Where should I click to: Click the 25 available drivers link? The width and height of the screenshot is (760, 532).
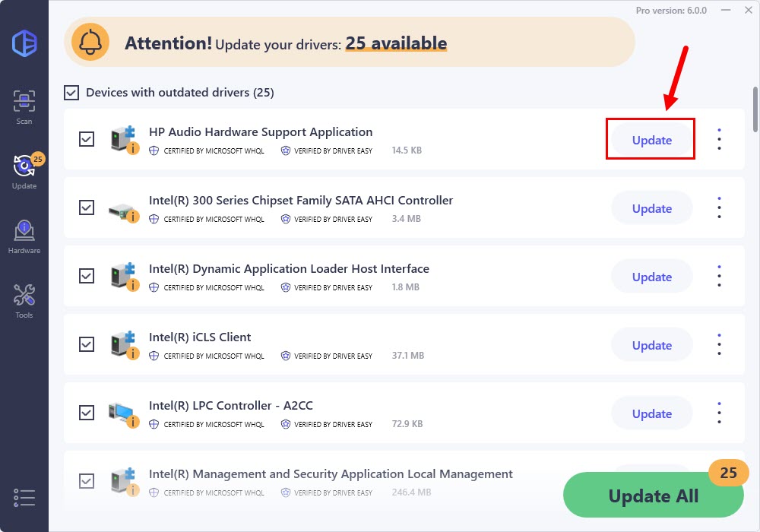(x=396, y=43)
